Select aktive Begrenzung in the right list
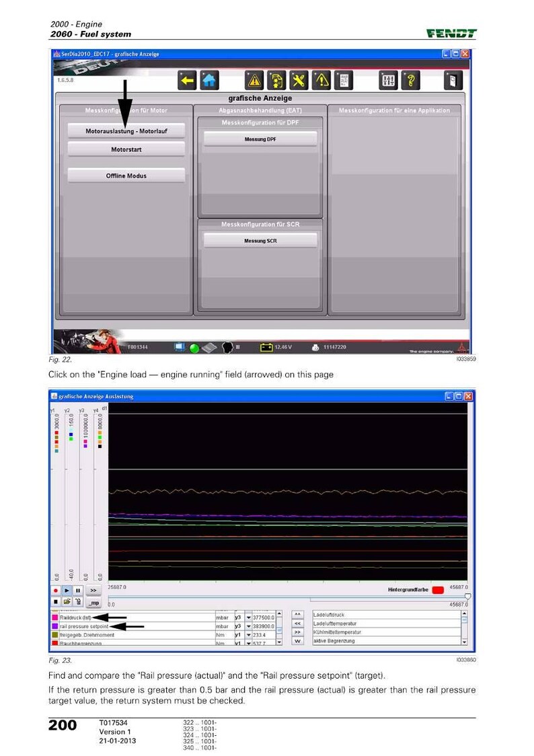The width and height of the screenshot is (534, 756). click(x=387, y=641)
